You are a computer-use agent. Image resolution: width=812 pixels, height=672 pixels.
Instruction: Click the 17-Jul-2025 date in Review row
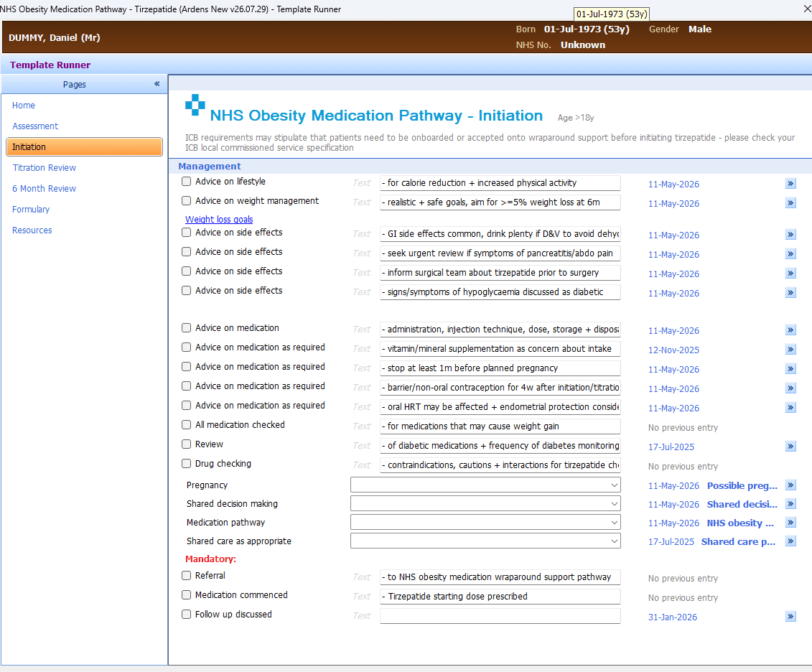click(x=671, y=447)
